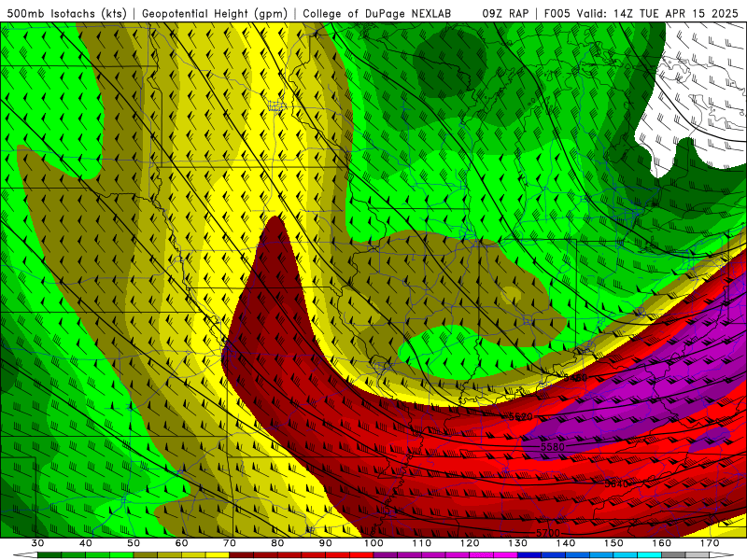Click the 90 value on the color scale

(326, 543)
